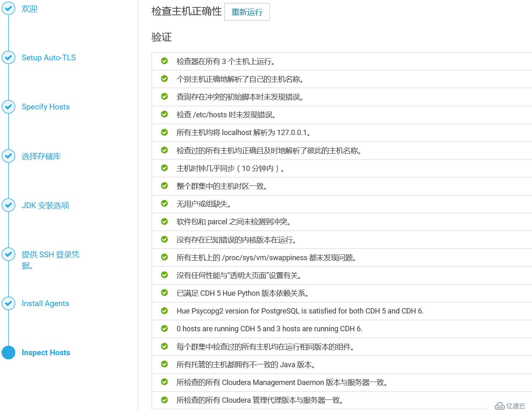Click green check for hosts running CDH 6 row
The width and height of the screenshot is (532, 411).
pos(164,328)
